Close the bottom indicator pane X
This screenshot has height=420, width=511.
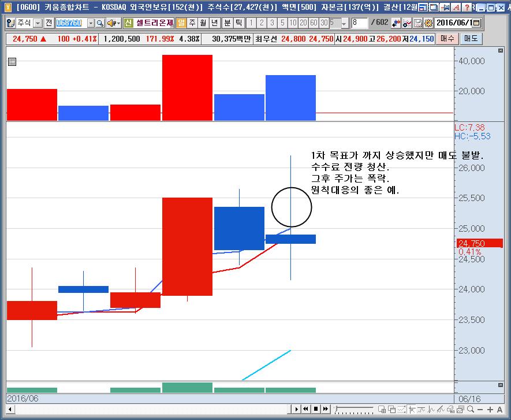[x=501, y=385]
